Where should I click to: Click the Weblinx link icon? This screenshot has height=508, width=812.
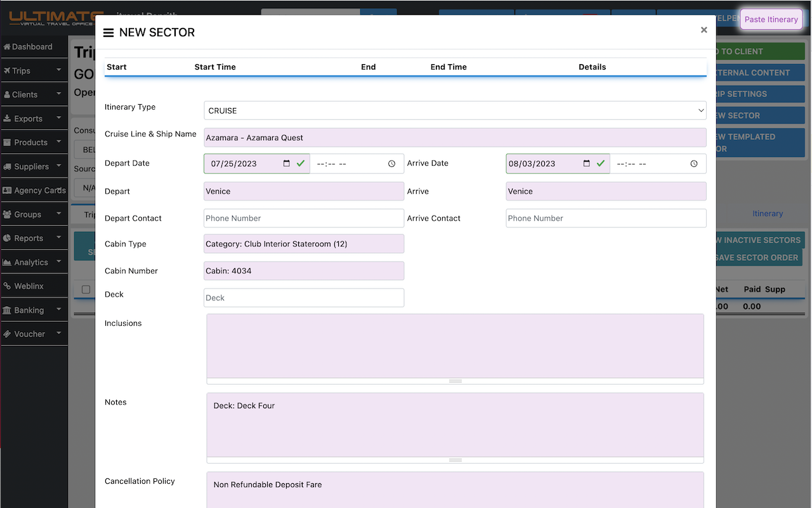pyautogui.click(x=7, y=286)
